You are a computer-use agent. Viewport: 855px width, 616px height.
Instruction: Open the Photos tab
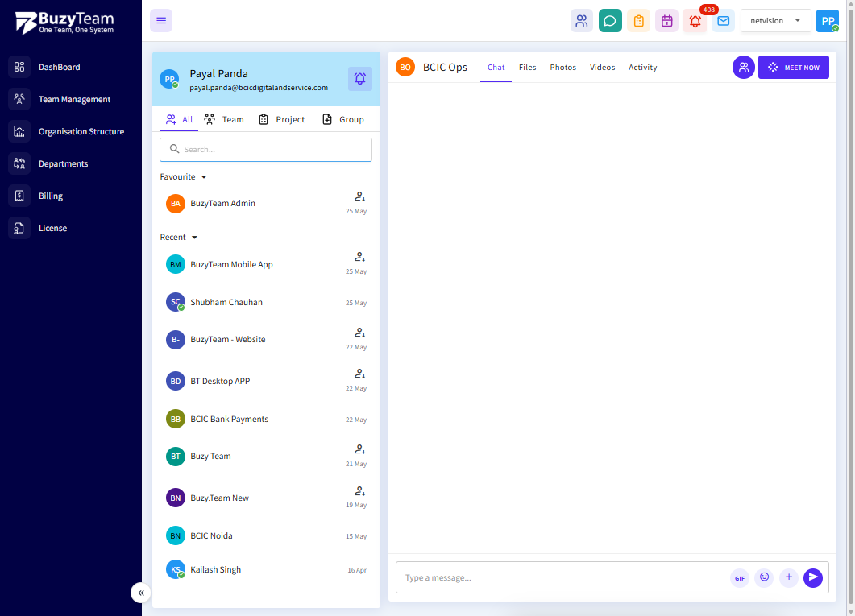(562, 68)
